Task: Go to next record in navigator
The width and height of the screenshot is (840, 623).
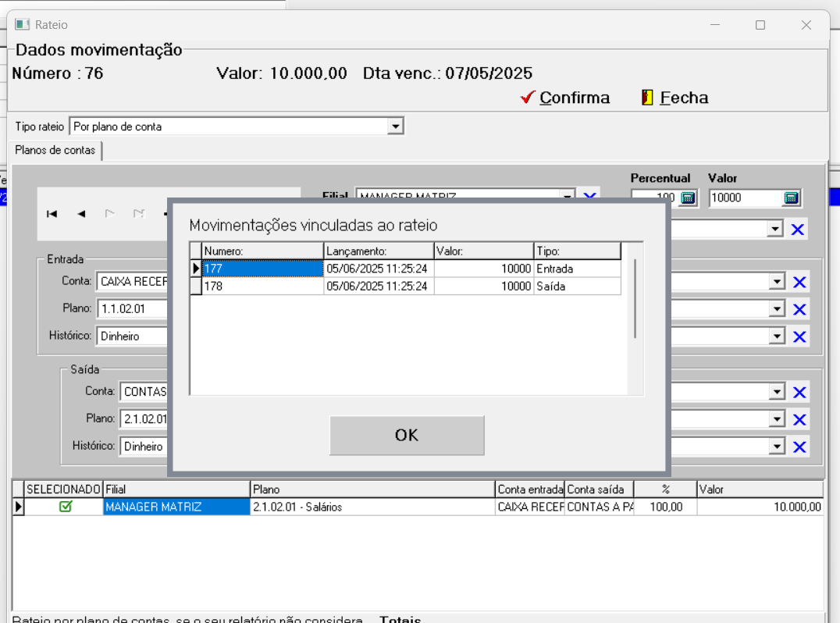Action: 110,214
